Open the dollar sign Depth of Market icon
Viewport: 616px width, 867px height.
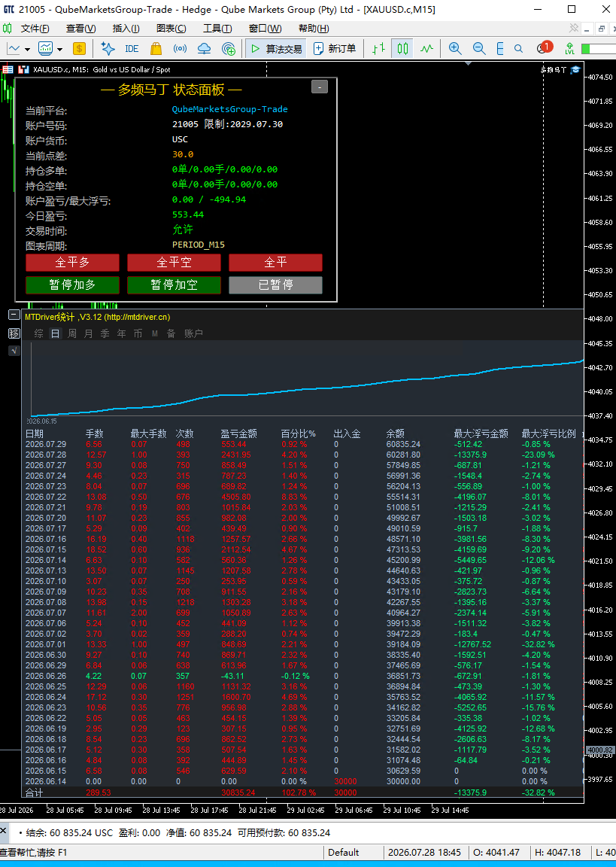coord(79,49)
